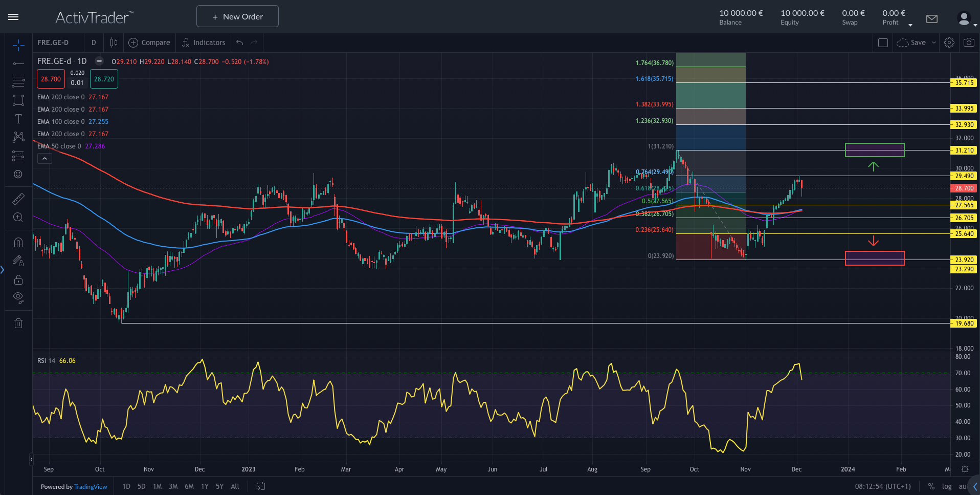Pick the ruler measure tool

click(18, 199)
